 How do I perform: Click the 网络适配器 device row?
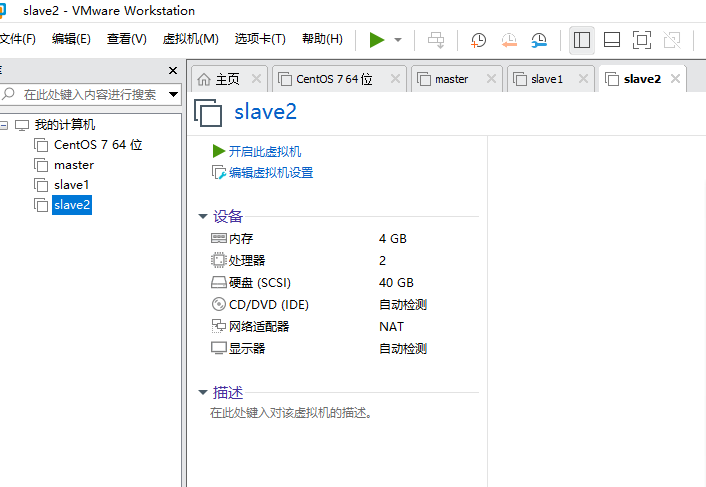[318, 327]
